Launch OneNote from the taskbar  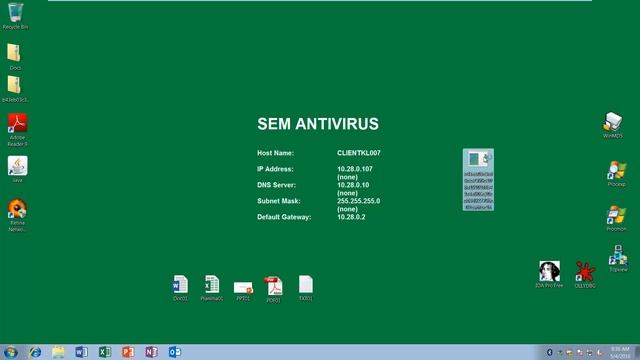click(x=151, y=352)
